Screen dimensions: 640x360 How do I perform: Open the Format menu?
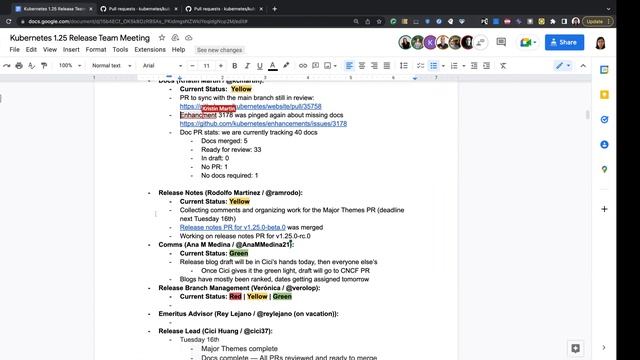coord(96,50)
